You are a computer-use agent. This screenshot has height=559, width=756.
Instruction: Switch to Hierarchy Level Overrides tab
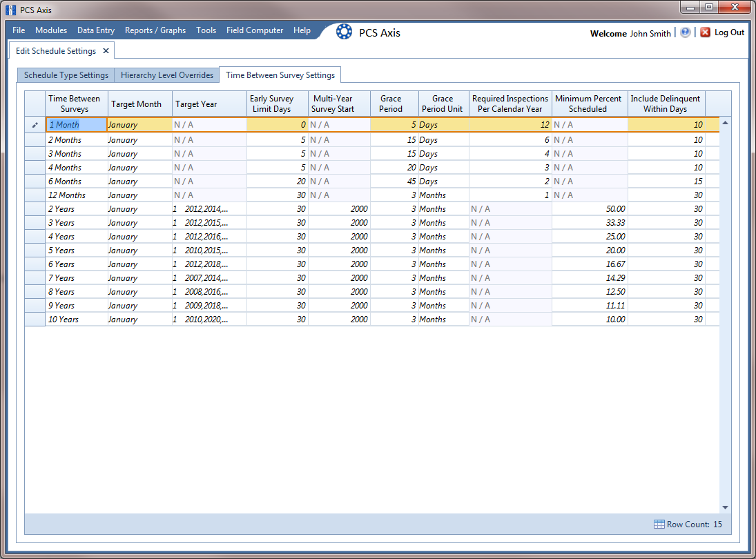[x=167, y=75]
